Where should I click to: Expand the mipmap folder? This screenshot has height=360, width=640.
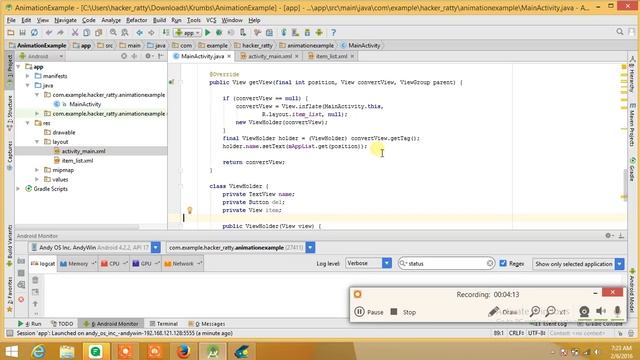37,170
